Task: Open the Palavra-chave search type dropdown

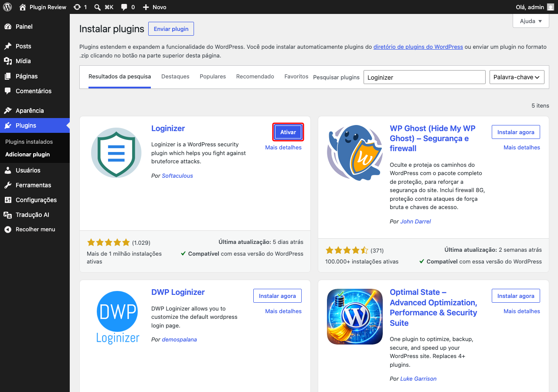Action: pyautogui.click(x=517, y=77)
